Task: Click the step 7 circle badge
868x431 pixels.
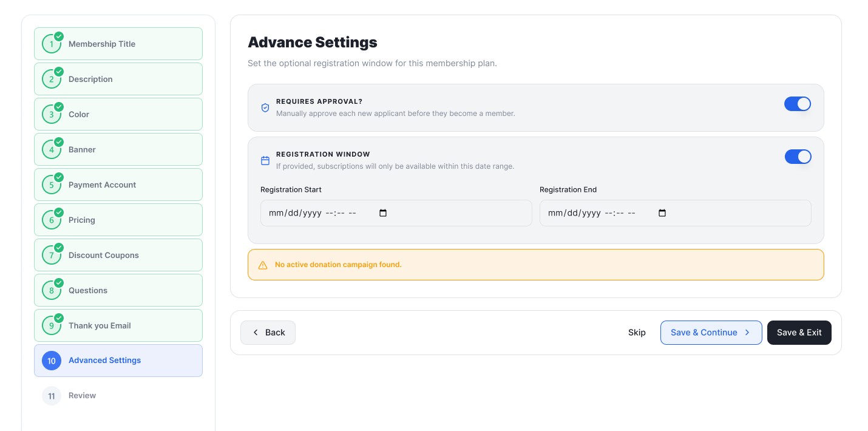Action: coord(52,255)
